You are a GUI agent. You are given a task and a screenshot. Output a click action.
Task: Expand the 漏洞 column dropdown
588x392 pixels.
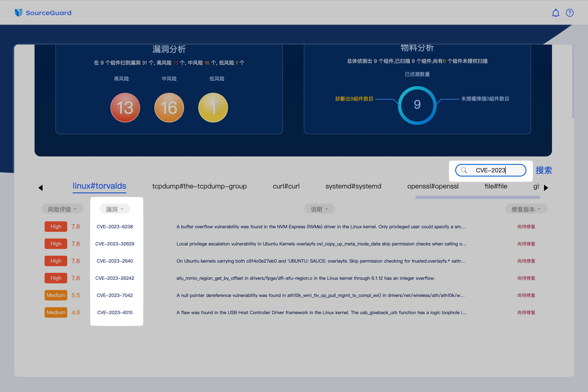click(x=115, y=209)
